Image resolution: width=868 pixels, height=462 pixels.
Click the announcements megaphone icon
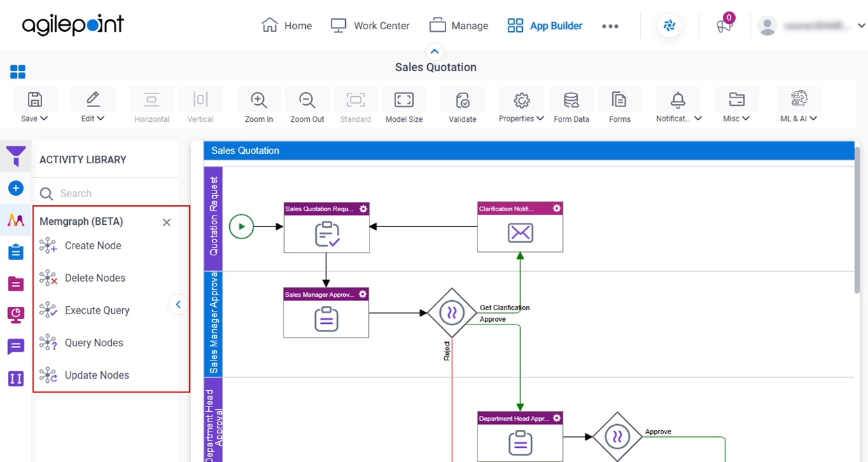click(x=724, y=26)
